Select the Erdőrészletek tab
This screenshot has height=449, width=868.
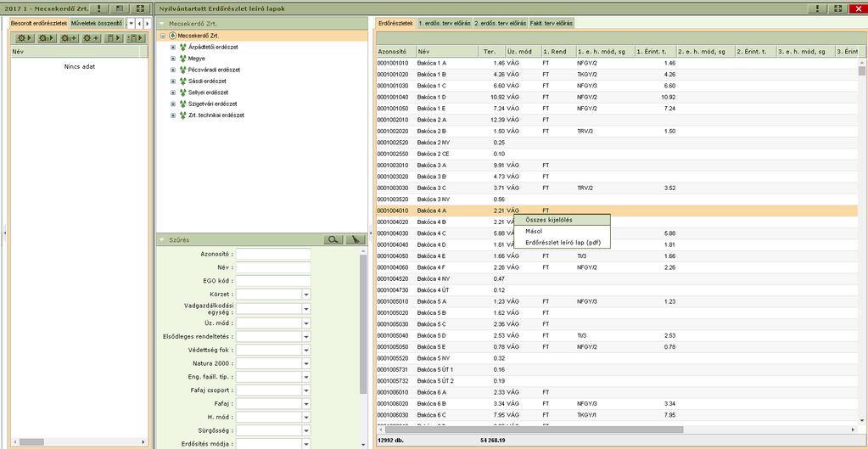click(x=395, y=23)
